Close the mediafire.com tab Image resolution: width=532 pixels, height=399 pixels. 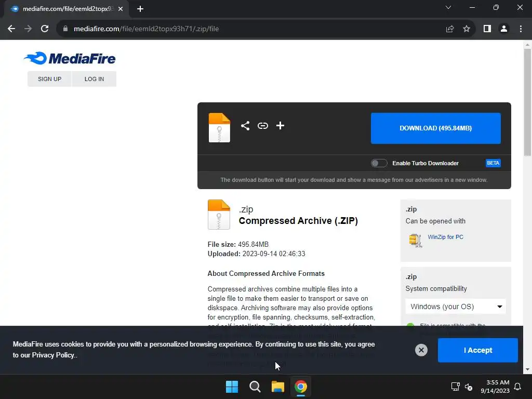click(x=121, y=9)
